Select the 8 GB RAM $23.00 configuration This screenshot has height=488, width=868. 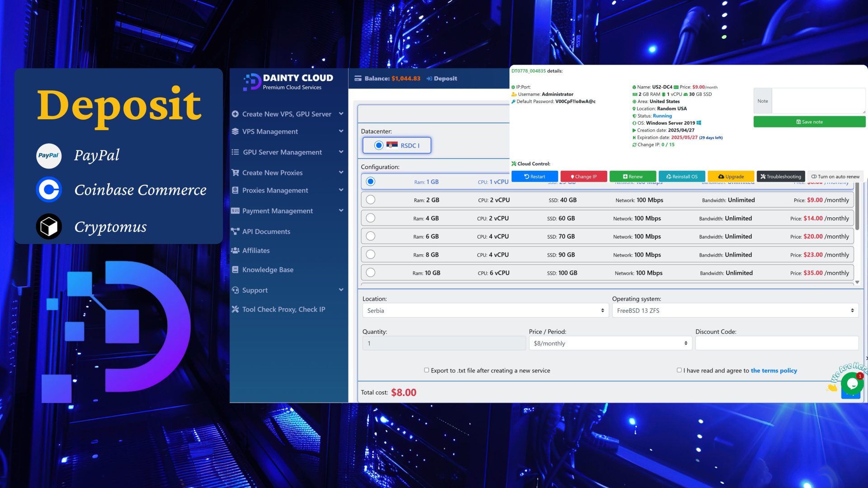[x=371, y=254]
